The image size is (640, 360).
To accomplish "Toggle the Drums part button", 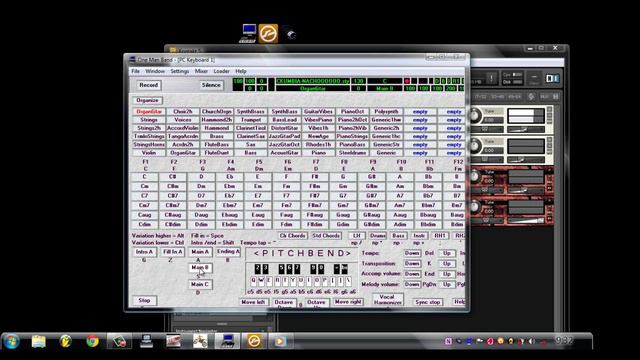I will click(378, 236).
